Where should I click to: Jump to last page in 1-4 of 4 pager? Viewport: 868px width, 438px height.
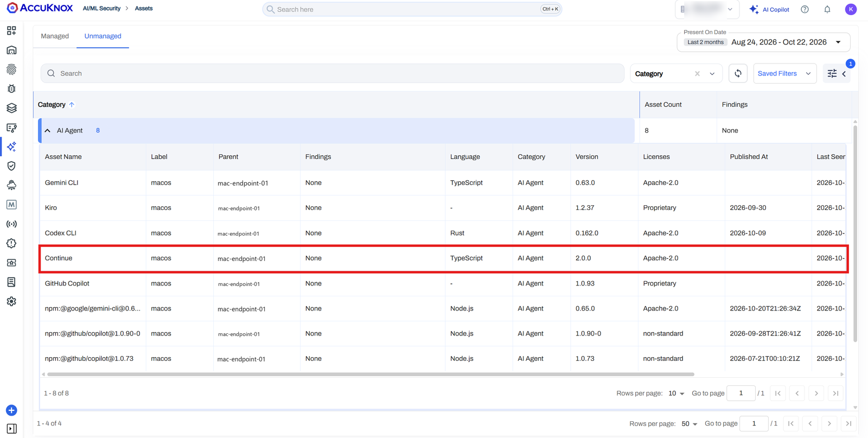[848, 424]
